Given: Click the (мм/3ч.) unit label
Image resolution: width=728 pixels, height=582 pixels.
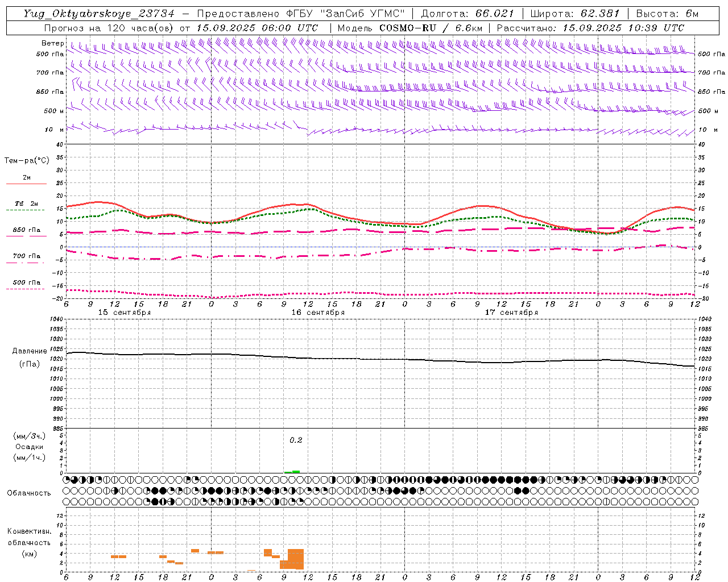Looking at the screenshot, I should (x=29, y=436).
